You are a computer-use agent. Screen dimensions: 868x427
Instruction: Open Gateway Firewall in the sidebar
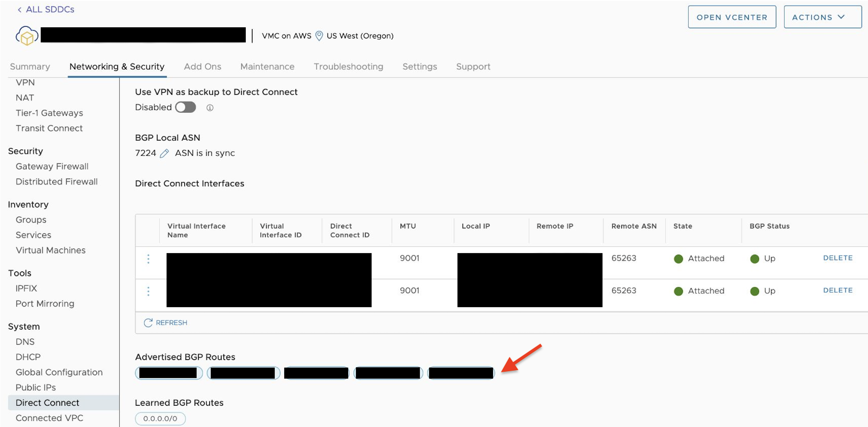click(x=52, y=166)
